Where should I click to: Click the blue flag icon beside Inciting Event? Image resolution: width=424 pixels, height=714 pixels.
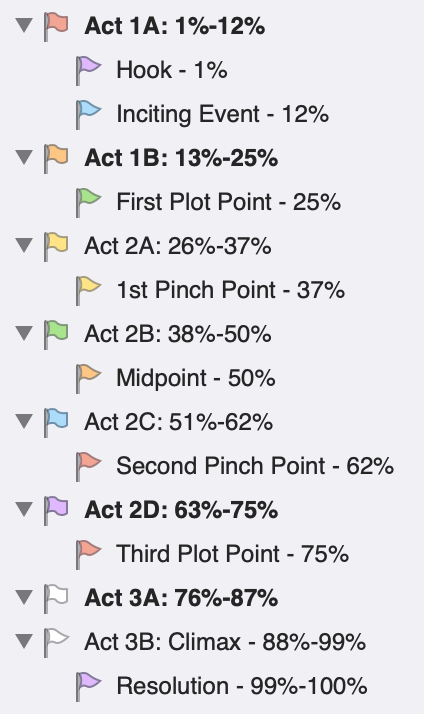click(88, 114)
